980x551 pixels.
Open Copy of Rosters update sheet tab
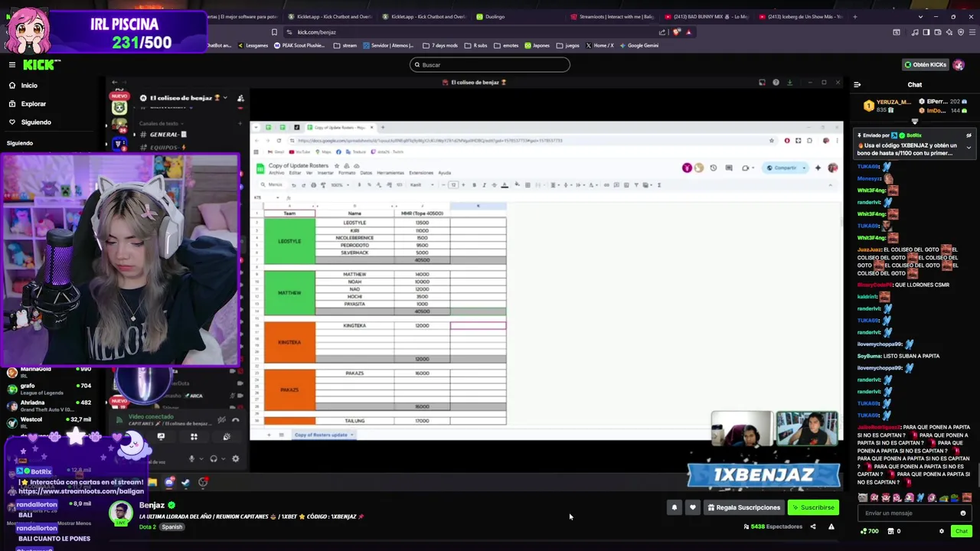click(323, 435)
